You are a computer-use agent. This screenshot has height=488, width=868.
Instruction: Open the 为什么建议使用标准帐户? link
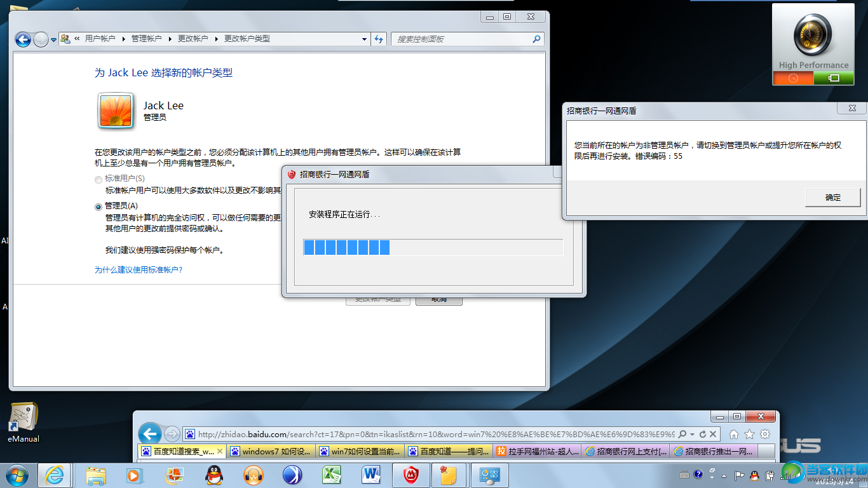139,270
